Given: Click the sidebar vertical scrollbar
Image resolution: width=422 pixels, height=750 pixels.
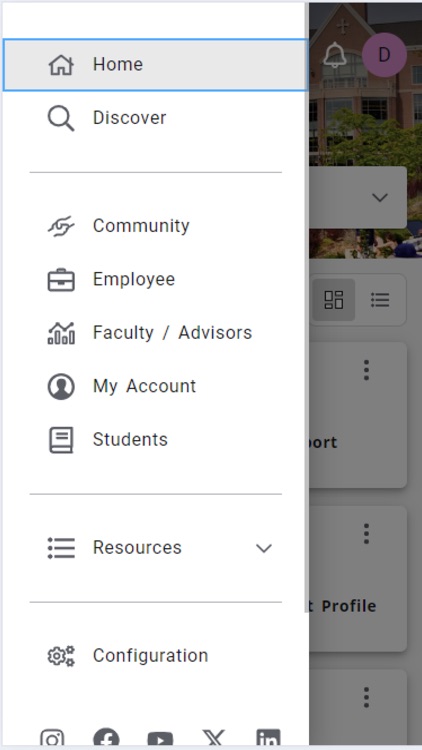Looking at the screenshot, I should [306, 306].
